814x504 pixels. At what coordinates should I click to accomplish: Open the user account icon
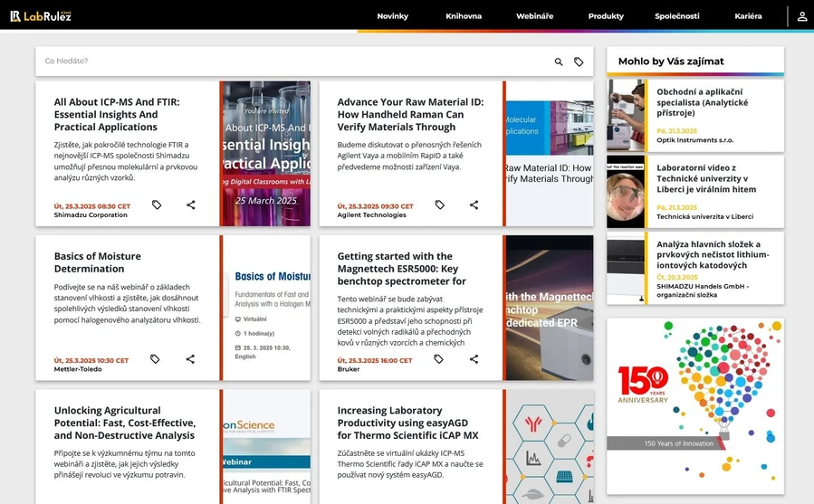point(802,16)
